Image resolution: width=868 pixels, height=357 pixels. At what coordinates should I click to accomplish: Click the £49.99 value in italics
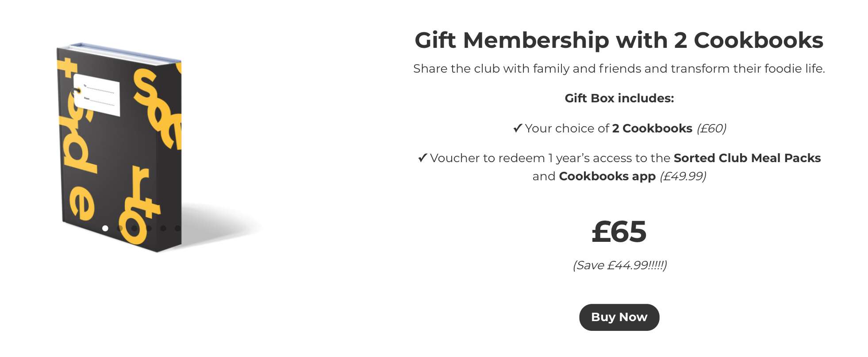683,176
